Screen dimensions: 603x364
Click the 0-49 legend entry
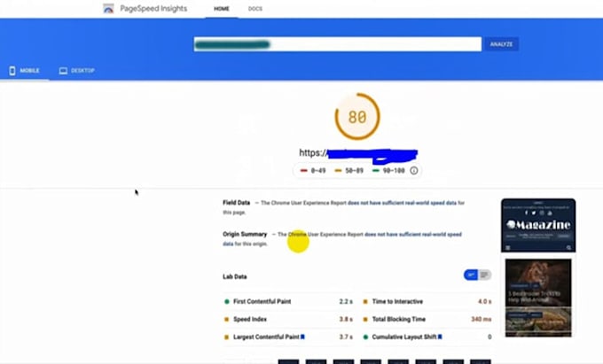pyautogui.click(x=313, y=170)
